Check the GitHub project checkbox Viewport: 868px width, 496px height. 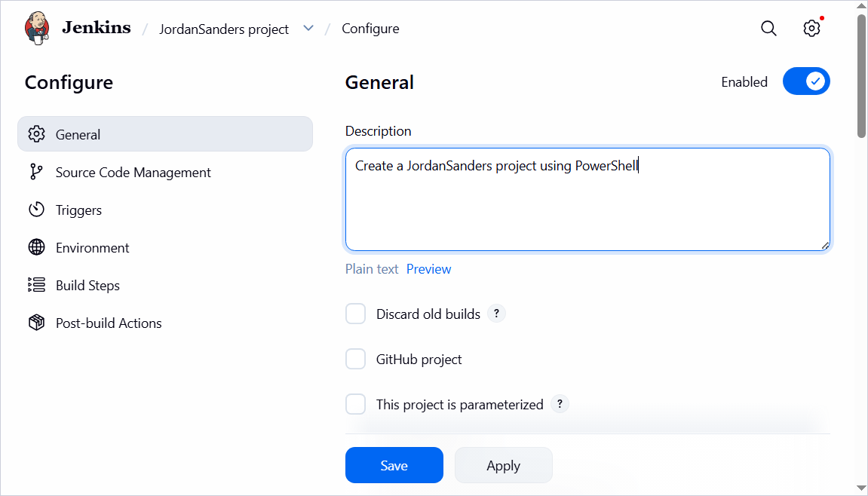pyautogui.click(x=355, y=360)
